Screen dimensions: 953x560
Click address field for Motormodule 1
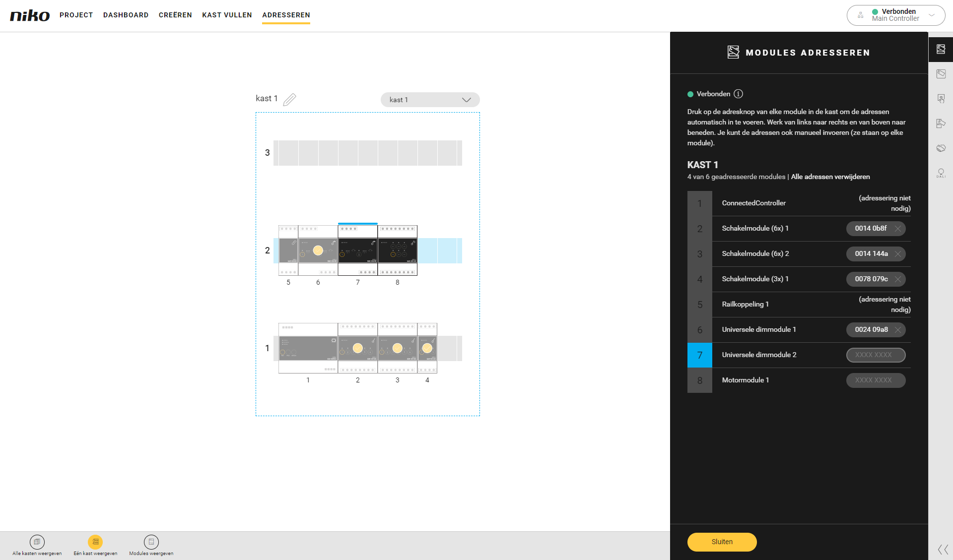876,380
